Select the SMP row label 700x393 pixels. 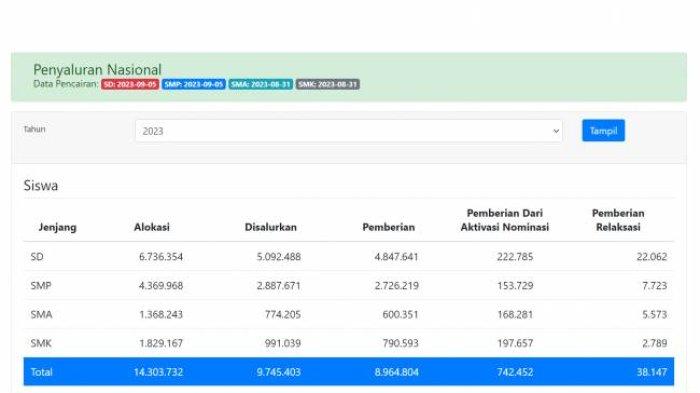pyautogui.click(x=41, y=285)
